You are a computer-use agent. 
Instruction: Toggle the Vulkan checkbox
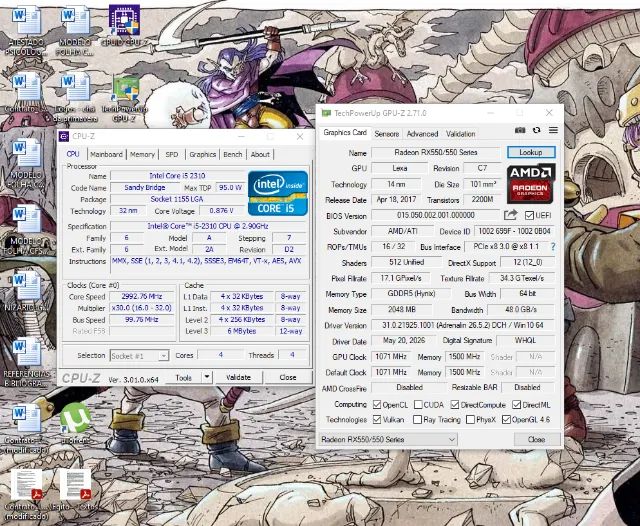pos(377,419)
